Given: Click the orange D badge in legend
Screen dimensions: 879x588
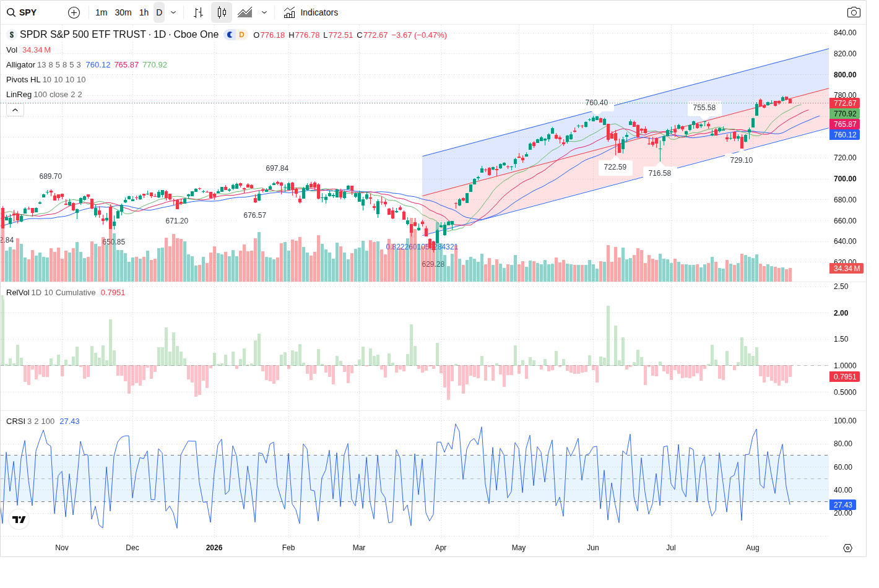Looking at the screenshot, I should pyautogui.click(x=241, y=35).
